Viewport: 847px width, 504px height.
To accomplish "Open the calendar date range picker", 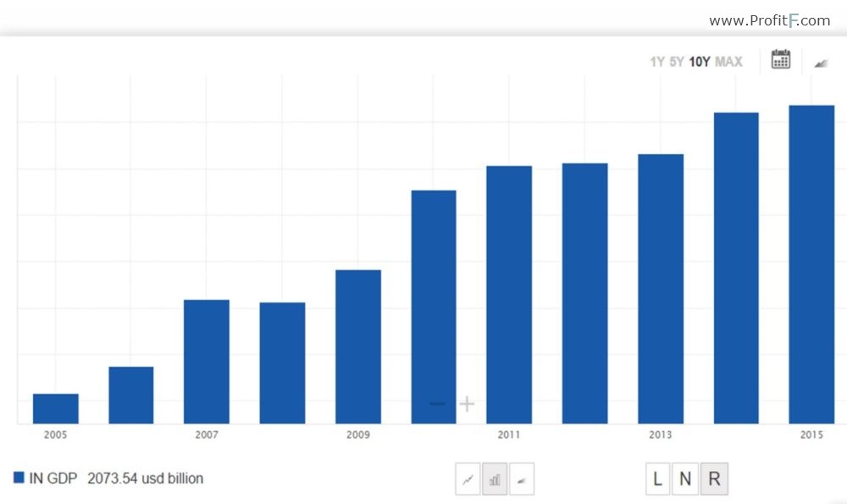I will [x=781, y=59].
